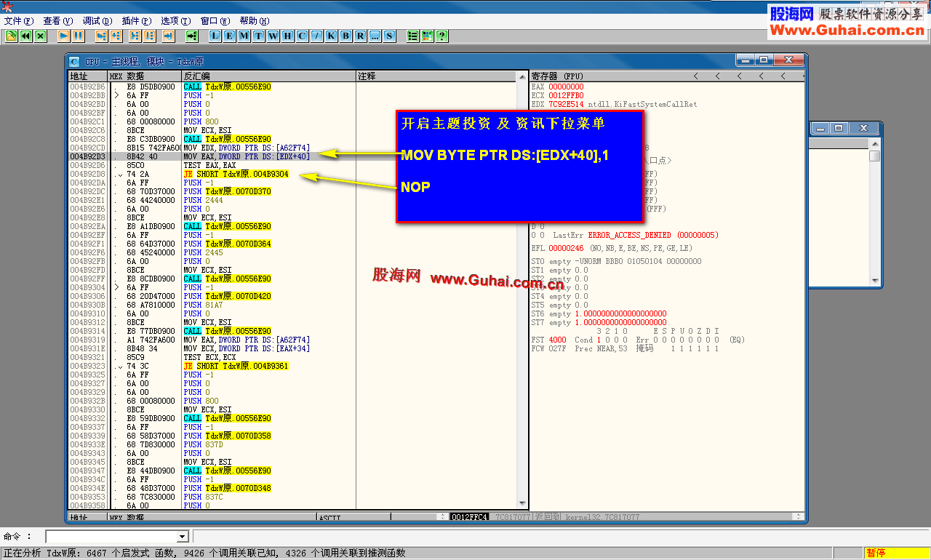The width and height of the screenshot is (931, 560).
Task: Click the EFL 00000246 flags value
Action: (x=566, y=248)
